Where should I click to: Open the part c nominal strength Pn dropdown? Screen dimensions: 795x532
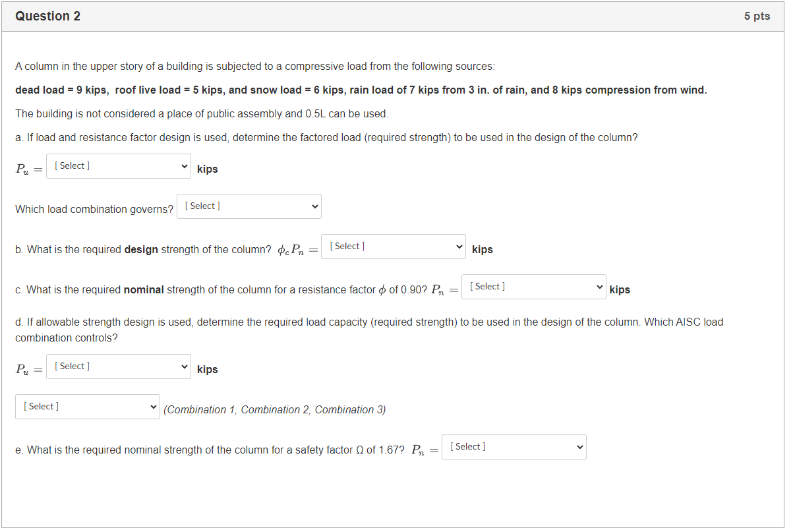[x=534, y=287]
